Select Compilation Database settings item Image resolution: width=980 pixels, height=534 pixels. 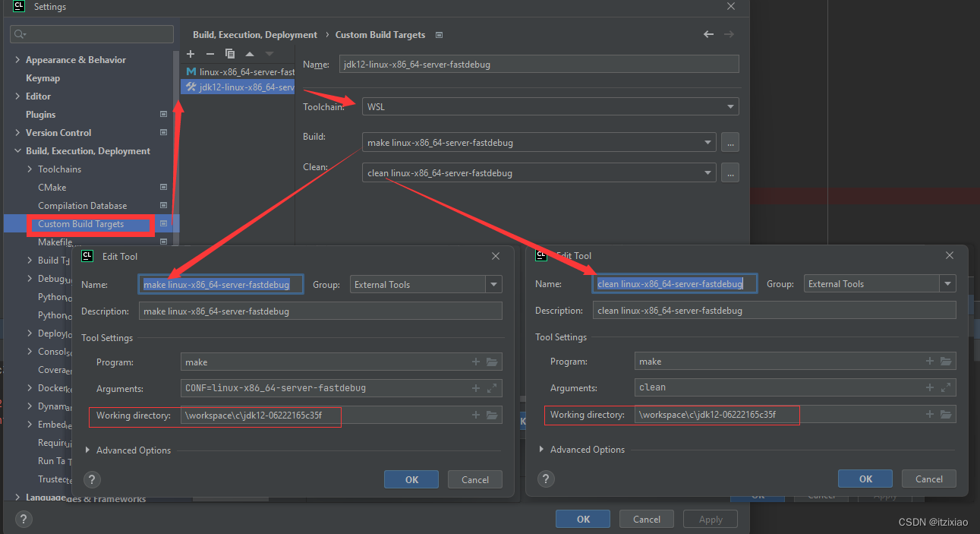[82, 206]
